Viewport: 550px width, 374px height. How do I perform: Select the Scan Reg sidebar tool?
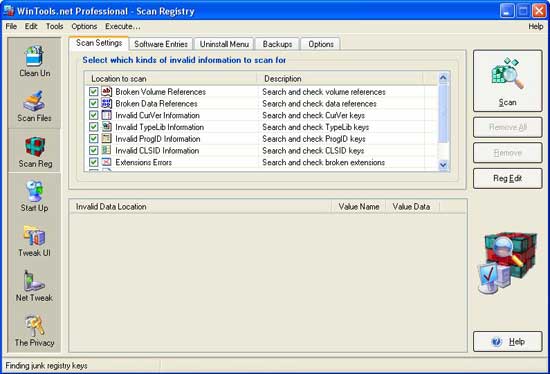(x=35, y=152)
